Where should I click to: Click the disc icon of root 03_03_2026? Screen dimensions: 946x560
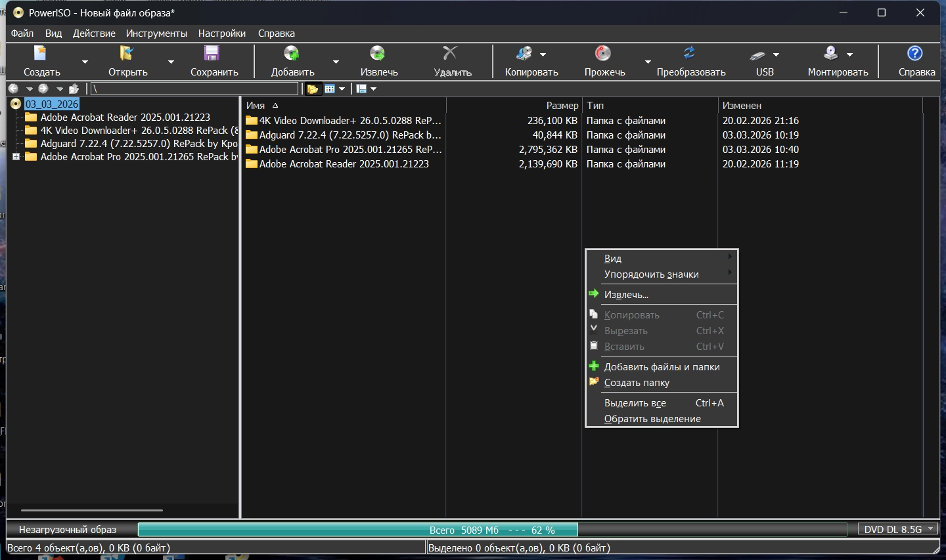[x=16, y=104]
